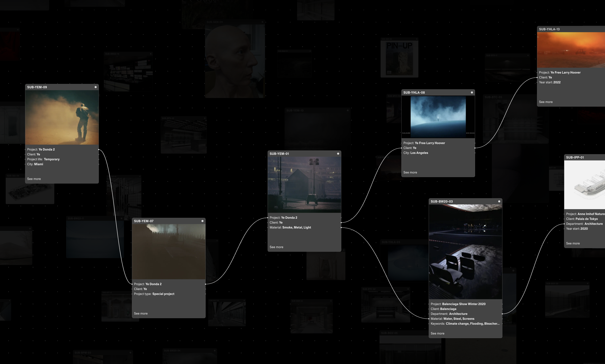Click the dot icon on SUB-BW20-03 card header
Image resolution: width=605 pixels, height=364 pixels.
[499, 201]
